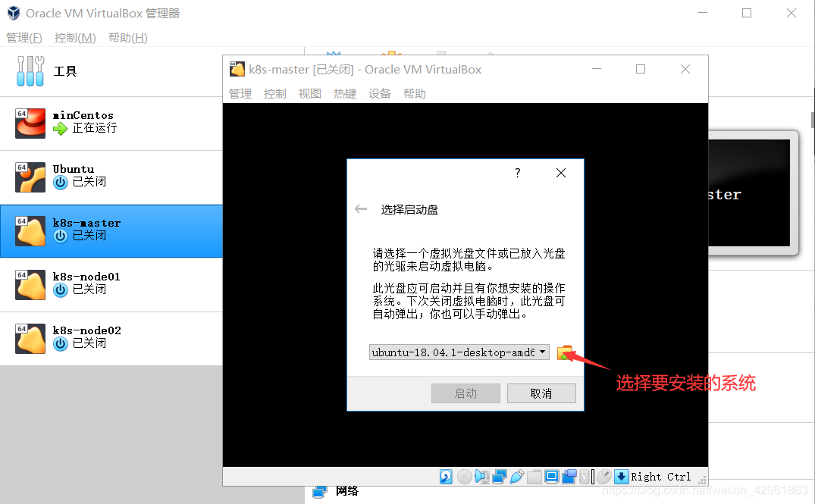The height and width of the screenshot is (504, 815).
Task: Click the Ubuntu OS icon in the VM list
Action: click(x=30, y=177)
